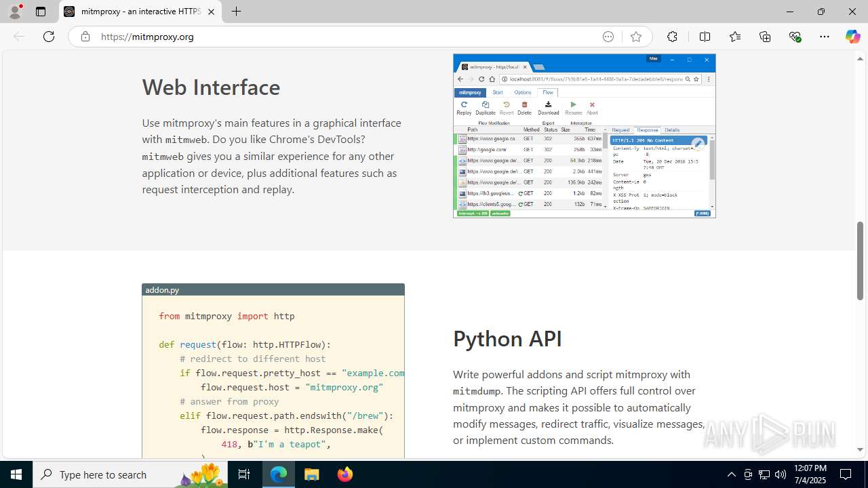Viewport: 868px width, 488px height.
Task: Close the mitmproxy browser tab
Action: tap(211, 12)
